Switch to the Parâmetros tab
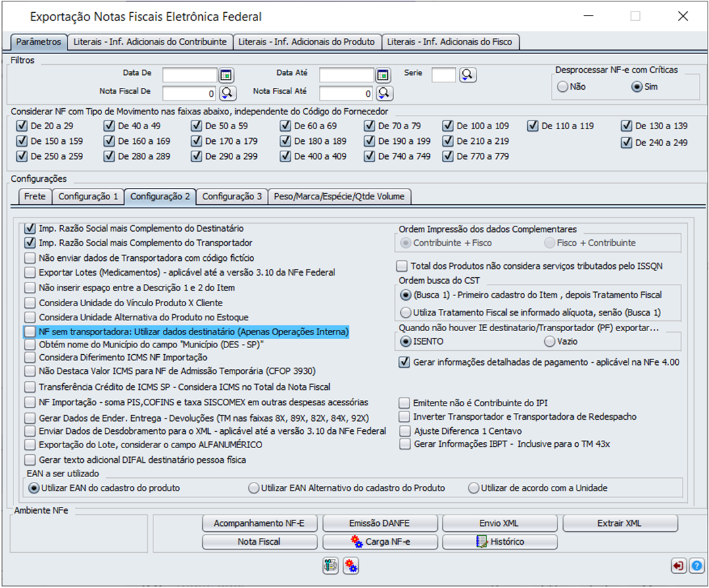Viewport: 709px width, 588px height. pos(39,42)
